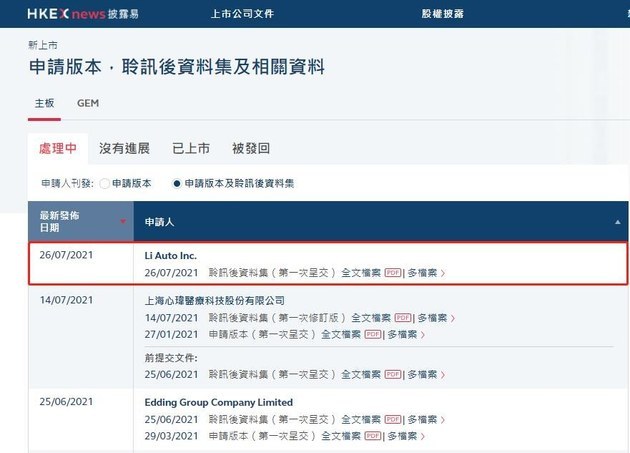Select the 沒有進展 tab
The image size is (630, 453).
(124, 148)
